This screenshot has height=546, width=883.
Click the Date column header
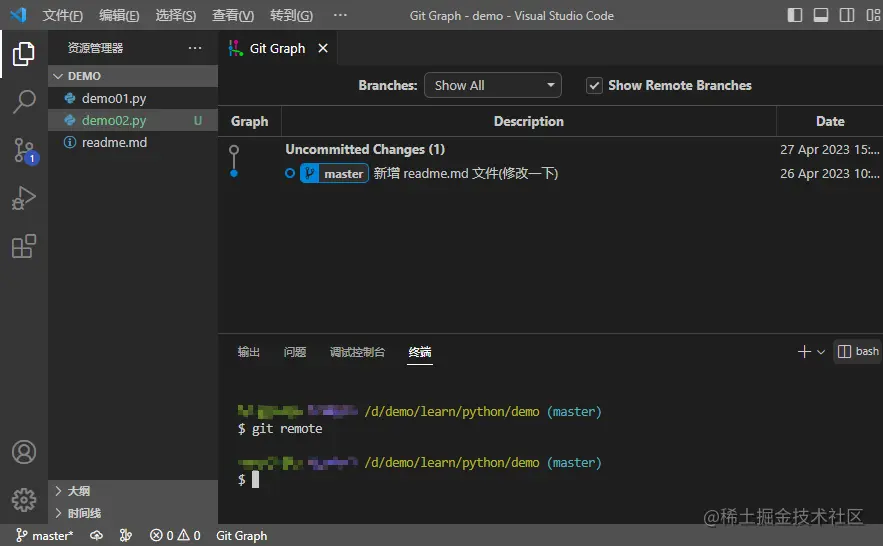coord(830,121)
